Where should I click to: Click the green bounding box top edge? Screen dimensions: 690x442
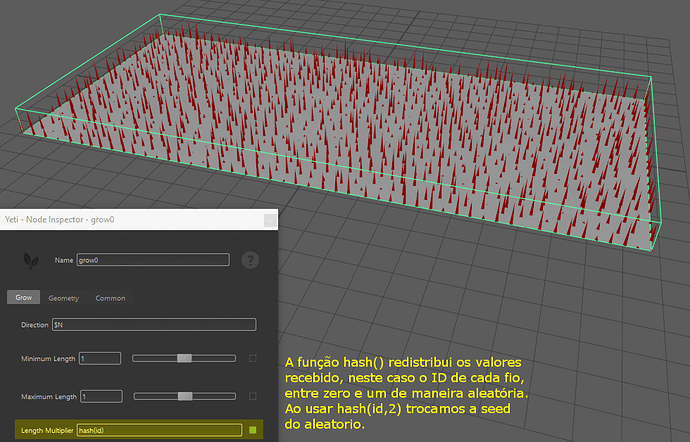(x=400, y=45)
